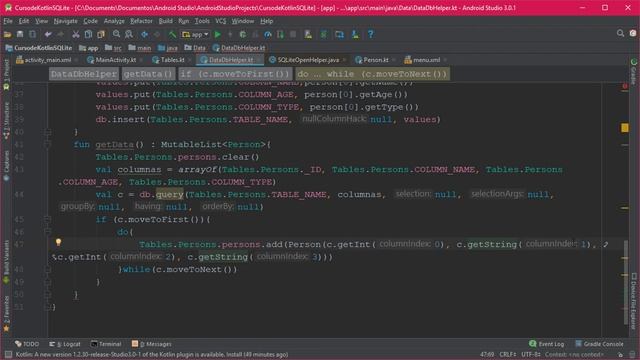Click the src folder breadcrumb
Screen dimensions: 640x360
[x=113, y=48]
